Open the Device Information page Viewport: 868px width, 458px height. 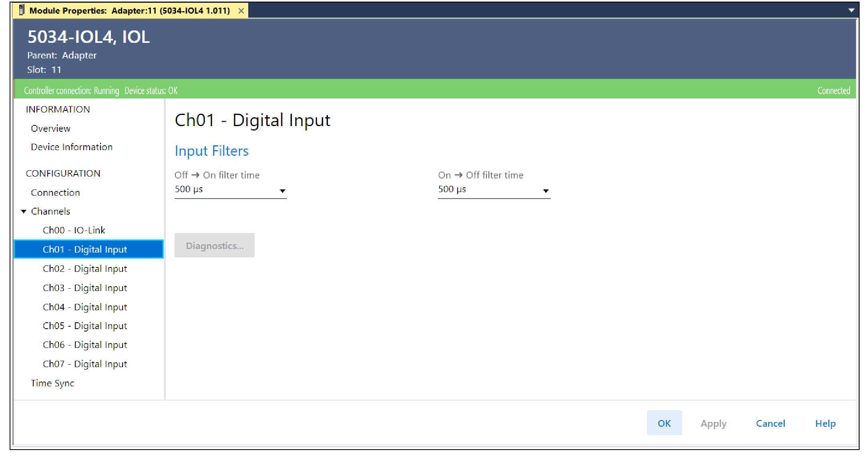point(72,147)
